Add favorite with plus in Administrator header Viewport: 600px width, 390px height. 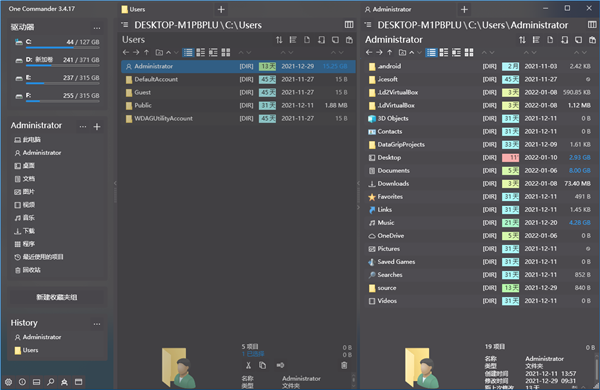coord(97,126)
